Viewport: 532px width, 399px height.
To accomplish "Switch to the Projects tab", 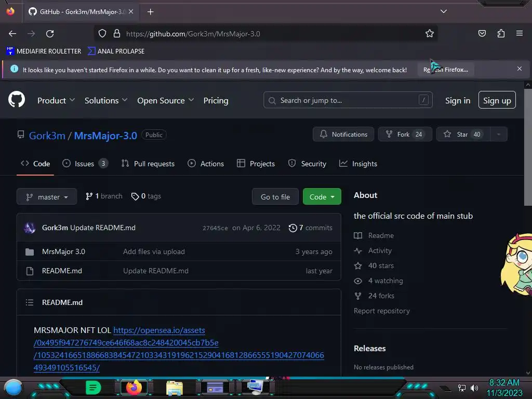I will [x=256, y=164].
